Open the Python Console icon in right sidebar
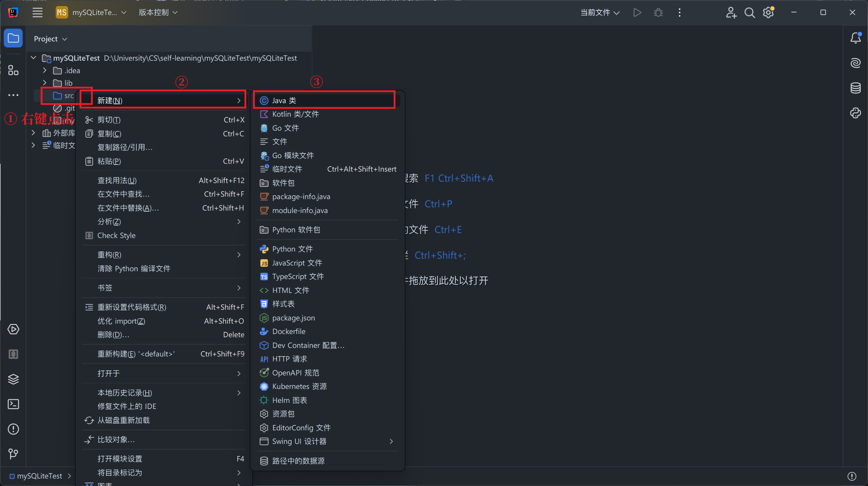 (x=856, y=113)
